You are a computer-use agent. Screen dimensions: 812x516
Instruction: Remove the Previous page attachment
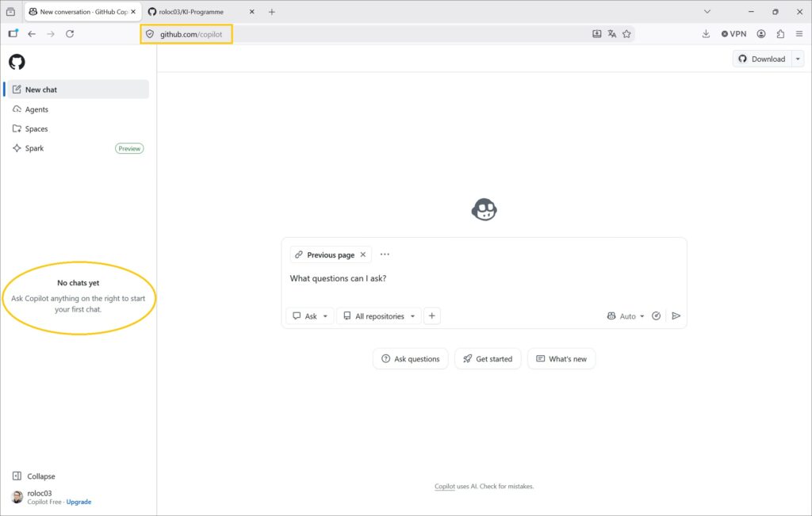363,254
